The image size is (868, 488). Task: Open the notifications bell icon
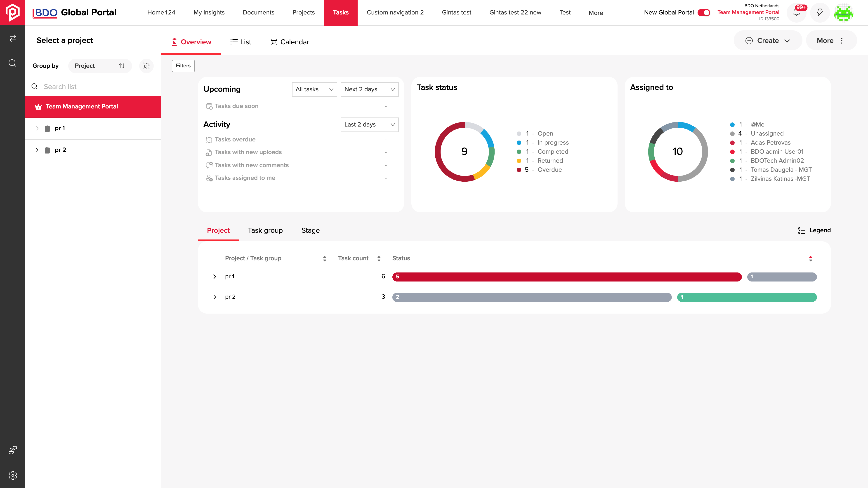(x=797, y=12)
